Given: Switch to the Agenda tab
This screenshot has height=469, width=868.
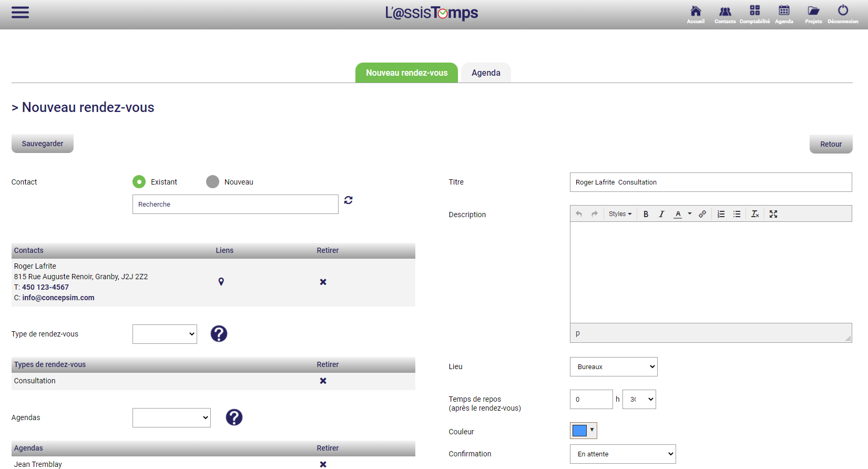Looking at the screenshot, I should pyautogui.click(x=486, y=73).
